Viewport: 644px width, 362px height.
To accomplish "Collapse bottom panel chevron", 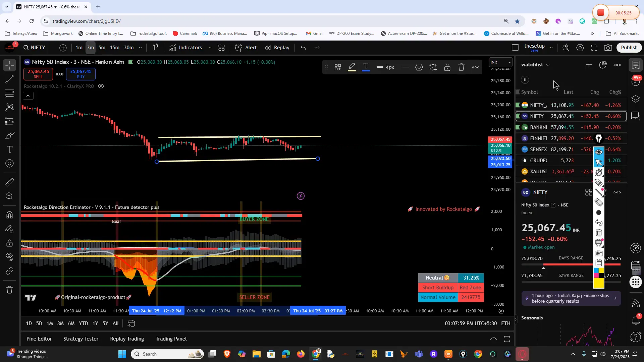I will pos(493,339).
